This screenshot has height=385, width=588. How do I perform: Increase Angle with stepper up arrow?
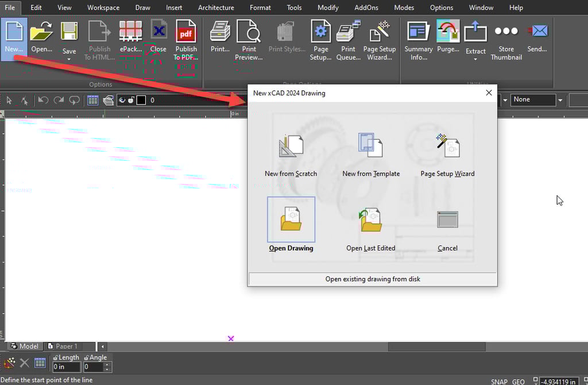(107, 364)
